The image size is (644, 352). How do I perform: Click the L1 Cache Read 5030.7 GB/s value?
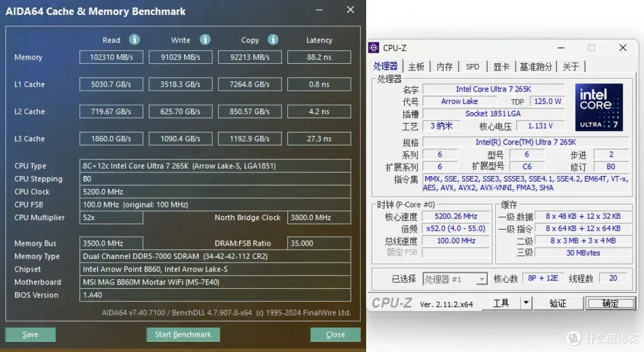coord(112,84)
